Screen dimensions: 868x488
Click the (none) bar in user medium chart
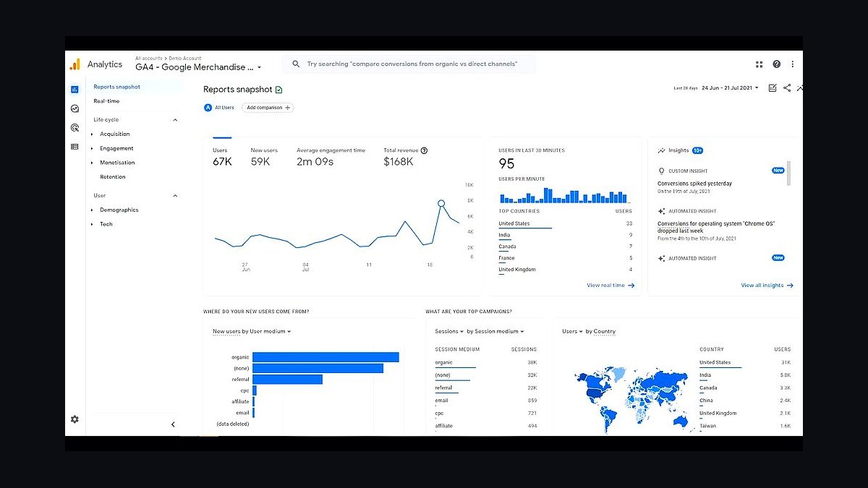[318, 369]
